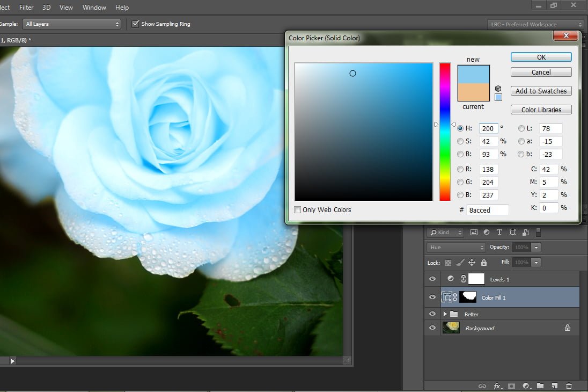The width and height of the screenshot is (588, 392).
Task: Toggle the layer filtering switch
Action: point(538,233)
